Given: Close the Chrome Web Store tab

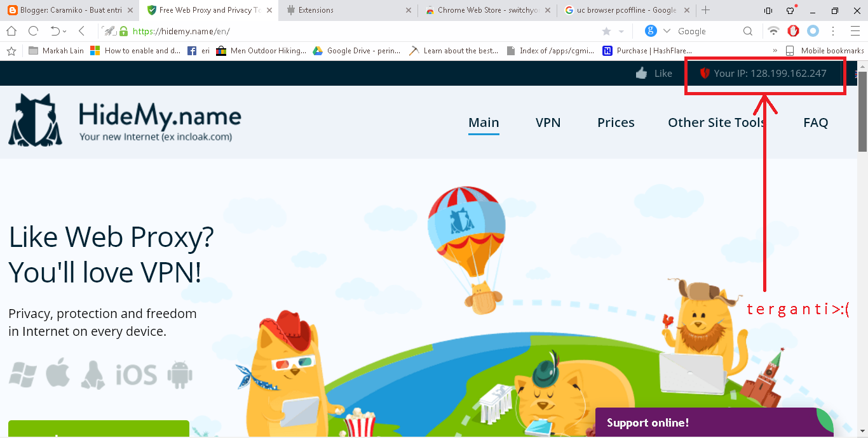Looking at the screenshot, I should click(546, 10).
